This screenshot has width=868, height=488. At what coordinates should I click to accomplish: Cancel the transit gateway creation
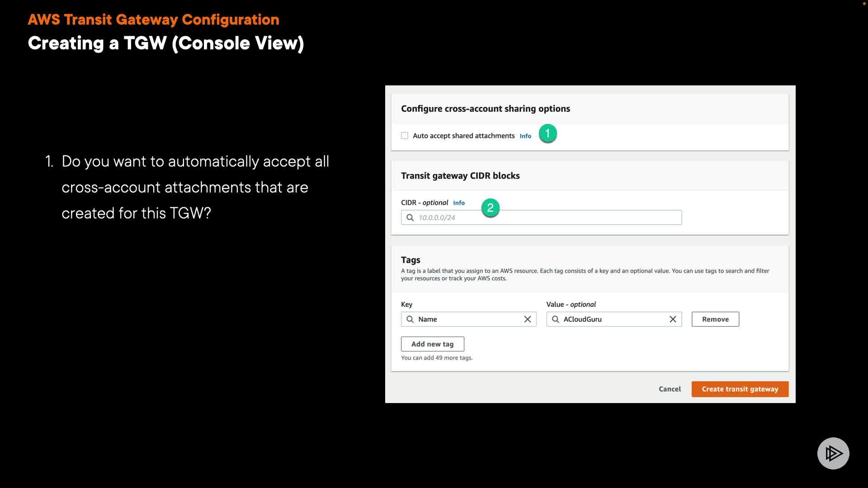[x=670, y=389]
